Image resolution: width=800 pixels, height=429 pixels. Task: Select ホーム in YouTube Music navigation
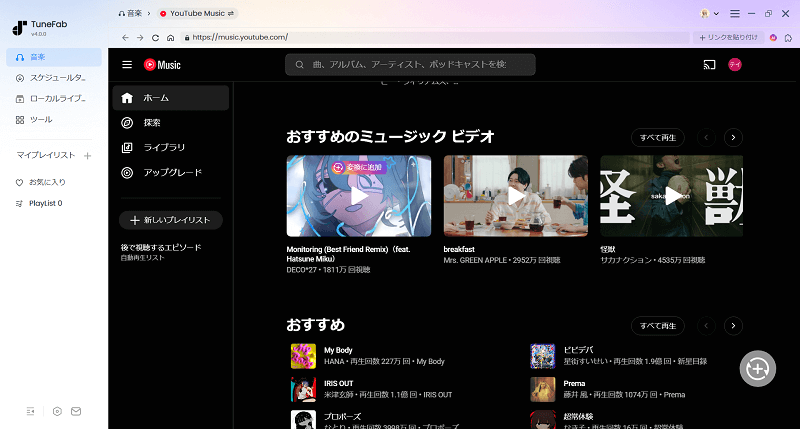click(171, 98)
